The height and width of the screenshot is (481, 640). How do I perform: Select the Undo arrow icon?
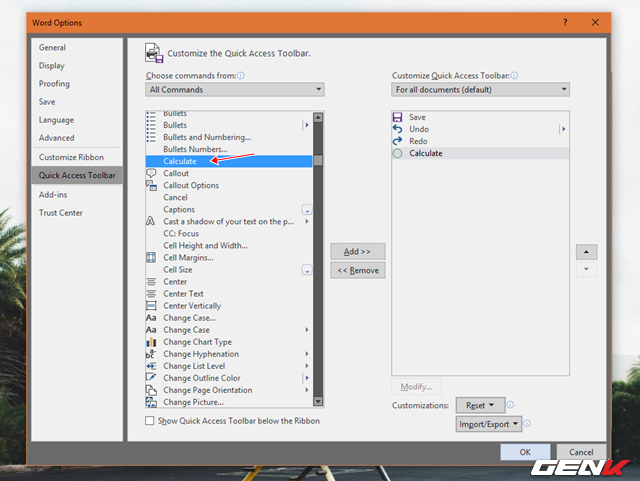[x=397, y=129]
